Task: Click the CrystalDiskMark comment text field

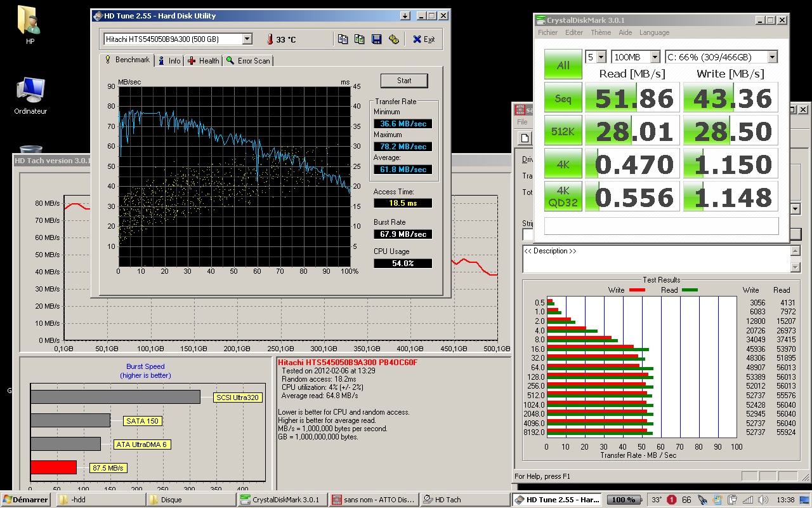Action: [661, 226]
